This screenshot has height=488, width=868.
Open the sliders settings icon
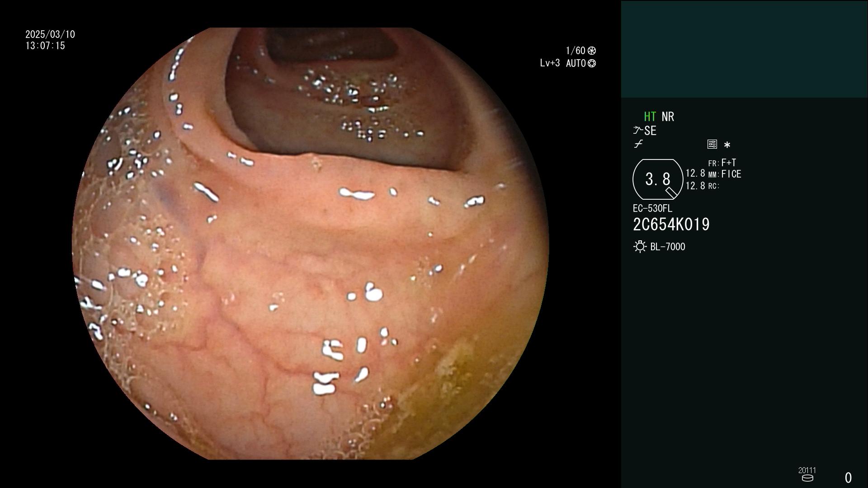pos(712,144)
